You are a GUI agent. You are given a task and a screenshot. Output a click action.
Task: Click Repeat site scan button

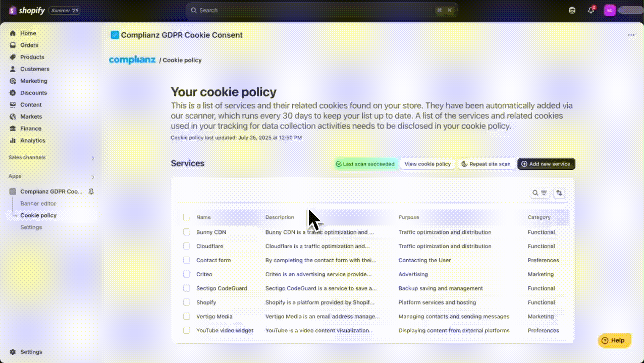(486, 164)
